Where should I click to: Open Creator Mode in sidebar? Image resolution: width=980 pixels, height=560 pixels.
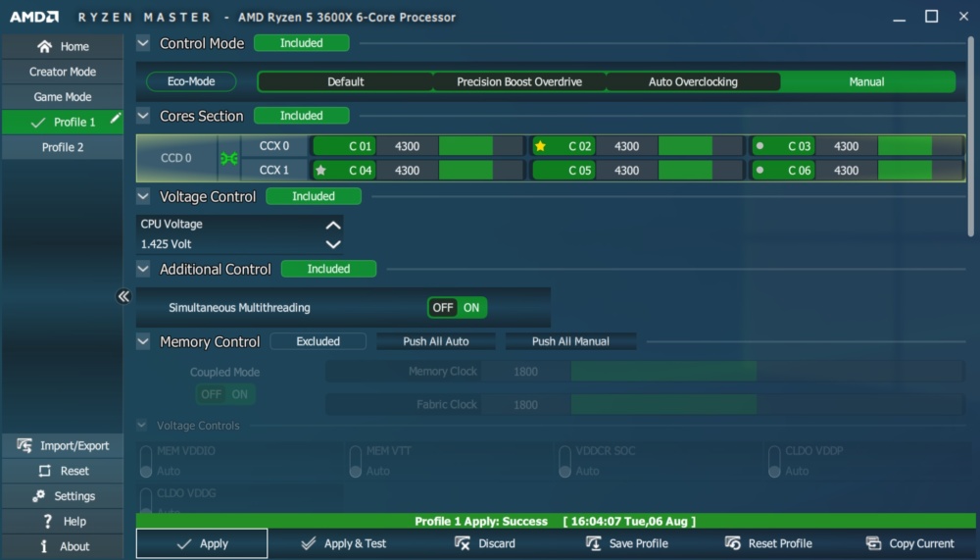pyautogui.click(x=63, y=72)
